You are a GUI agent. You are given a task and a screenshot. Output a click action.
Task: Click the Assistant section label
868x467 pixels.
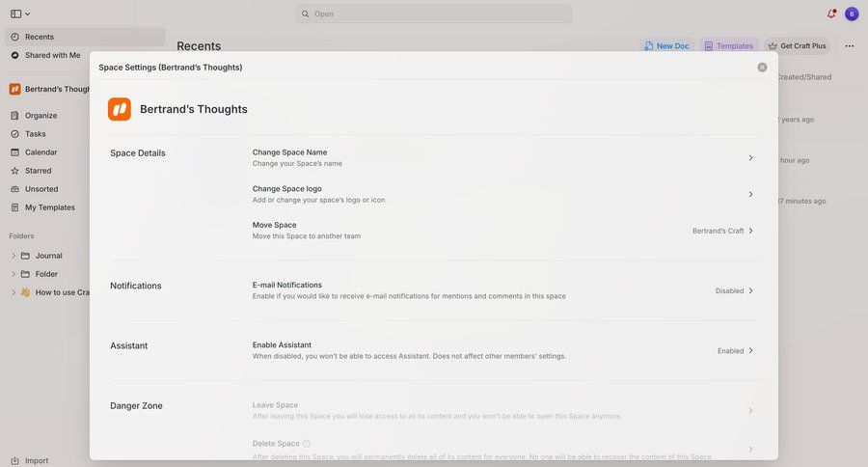tap(129, 345)
